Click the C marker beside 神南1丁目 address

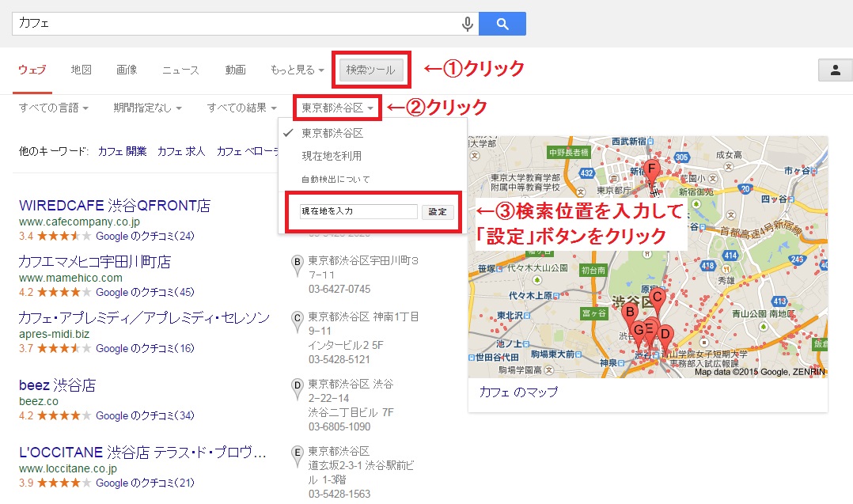point(297,320)
